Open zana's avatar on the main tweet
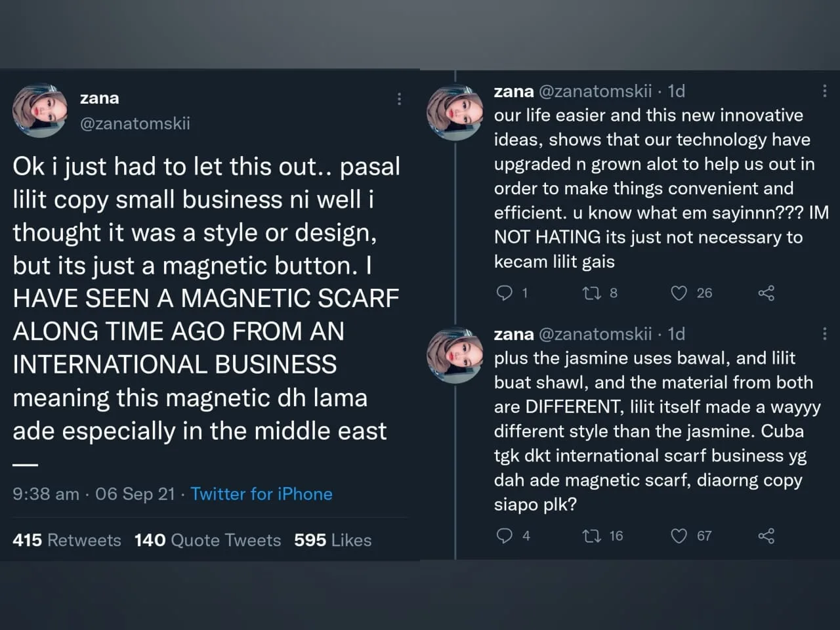 point(40,110)
